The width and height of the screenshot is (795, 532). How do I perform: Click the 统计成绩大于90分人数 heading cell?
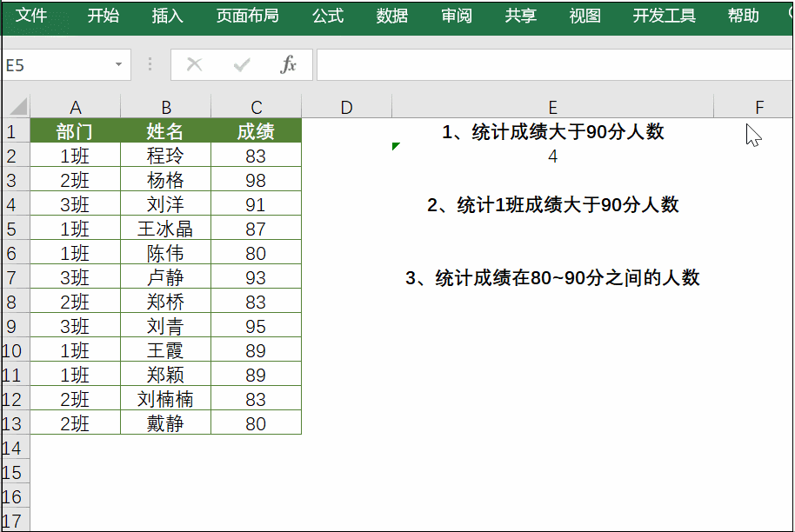tap(552, 131)
